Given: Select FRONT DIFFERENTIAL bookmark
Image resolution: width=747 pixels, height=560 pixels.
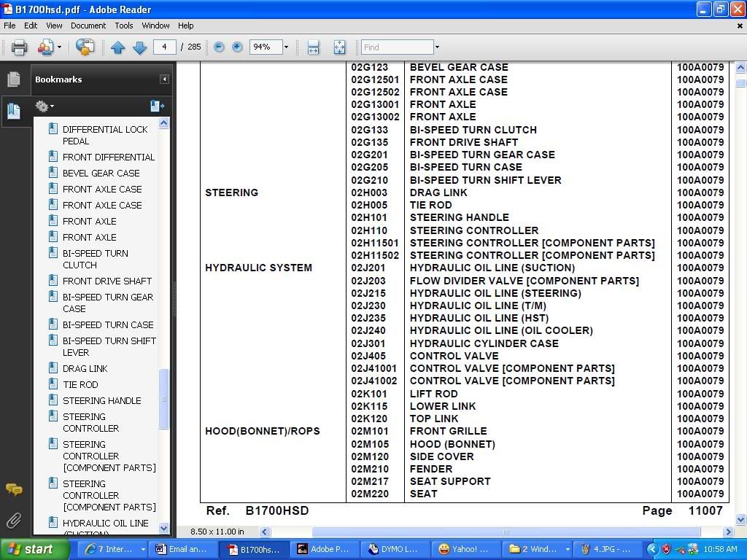Looking at the screenshot, I should 109,157.
